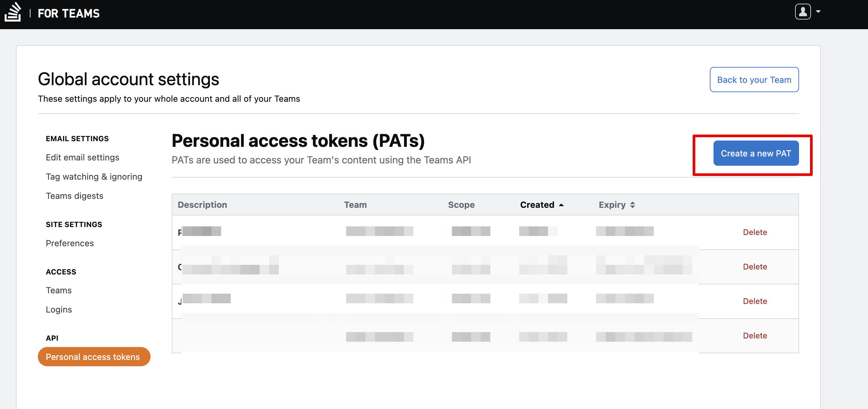Click the Description column header
This screenshot has width=868, height=409.
coord(202,205)
